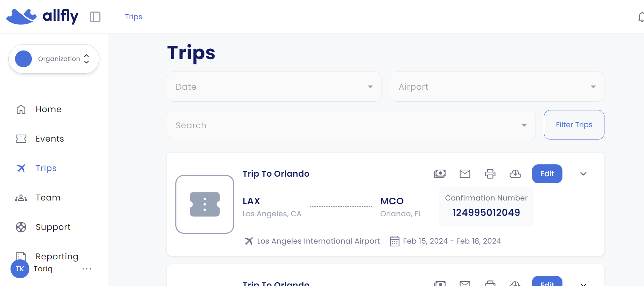Open the Organization switcher
644x286 pixels.
(54, 59)
